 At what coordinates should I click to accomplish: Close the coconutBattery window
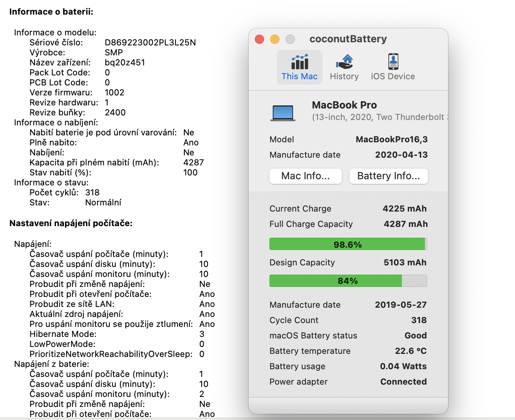coord(259,39)
